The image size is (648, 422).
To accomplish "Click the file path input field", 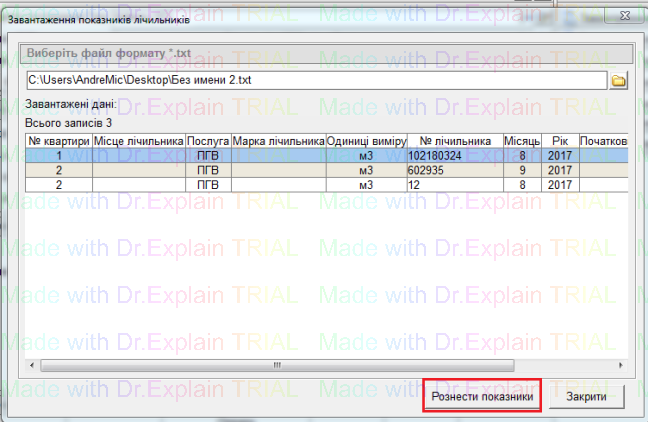I will click(316, 80).
